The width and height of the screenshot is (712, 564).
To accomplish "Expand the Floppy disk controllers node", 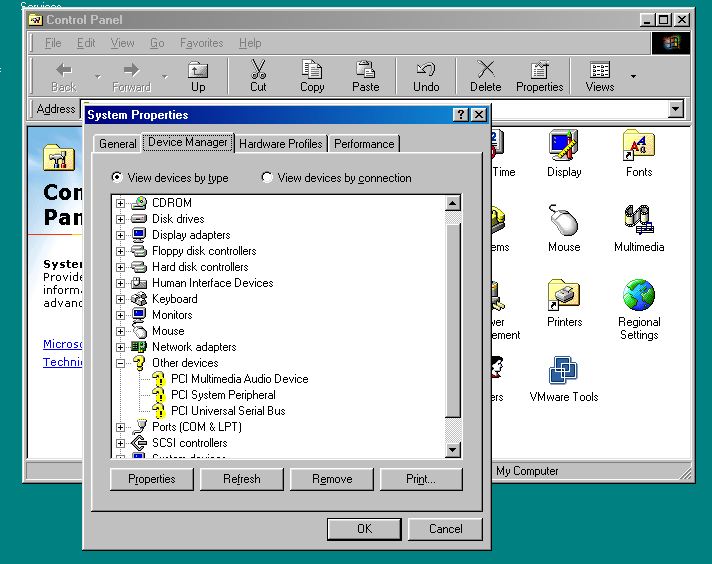I will coord(120,251).
